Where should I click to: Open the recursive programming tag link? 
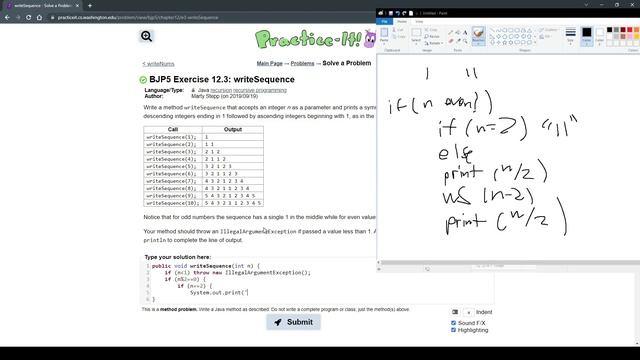[260, 90]
